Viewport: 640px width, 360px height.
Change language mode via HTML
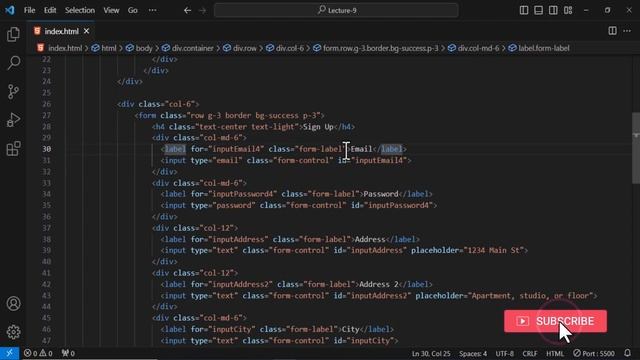pyautogui.click(x=555, y=353)
